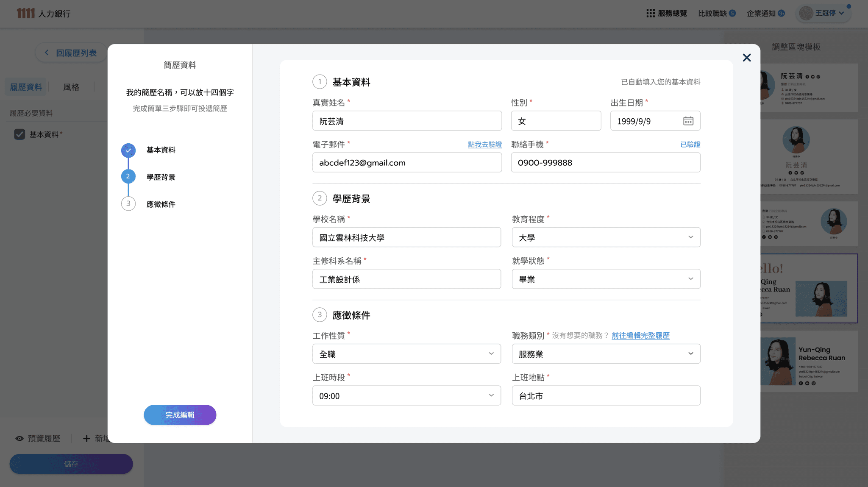Viewport: 868px width, 487px height.
Task: Click the 企業通知 notification badge
Action: (x=782, y=13)
